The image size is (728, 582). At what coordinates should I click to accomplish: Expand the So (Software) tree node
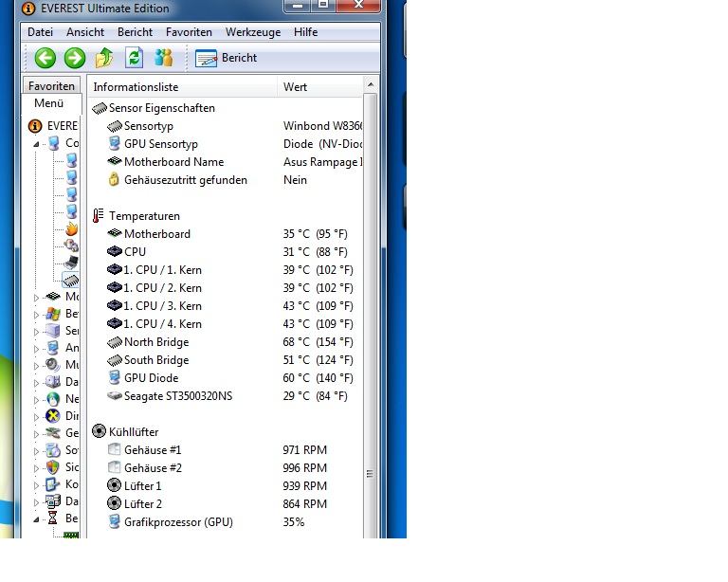pos(36,451)
